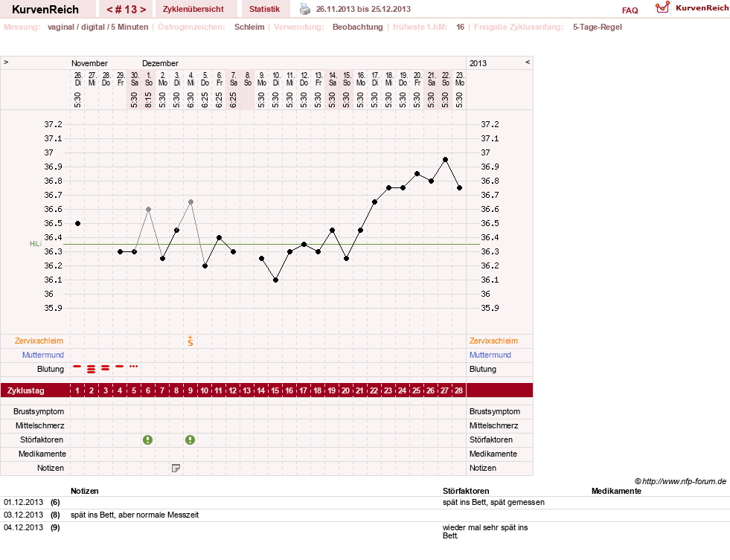The height and width of the screenshot is (560, 730).
Task: Click the note 'spät ins Bett, aber normale Messzeit'
Action: click(135, 515)
